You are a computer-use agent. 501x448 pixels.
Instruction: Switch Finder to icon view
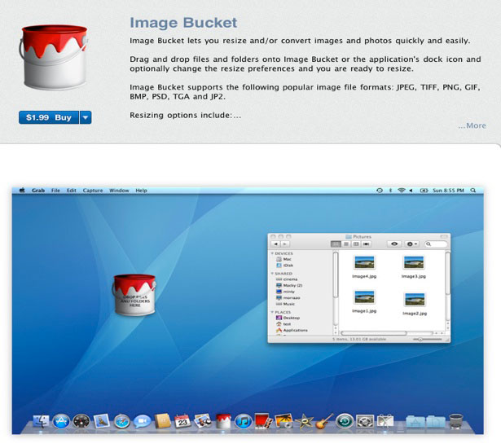(x=336, y=244)
